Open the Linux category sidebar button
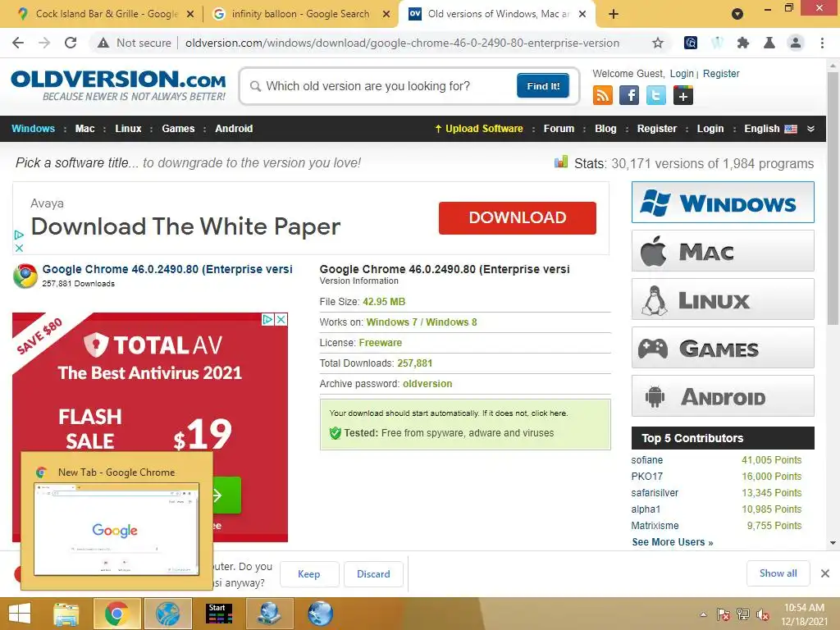 (x=723, y=299)
